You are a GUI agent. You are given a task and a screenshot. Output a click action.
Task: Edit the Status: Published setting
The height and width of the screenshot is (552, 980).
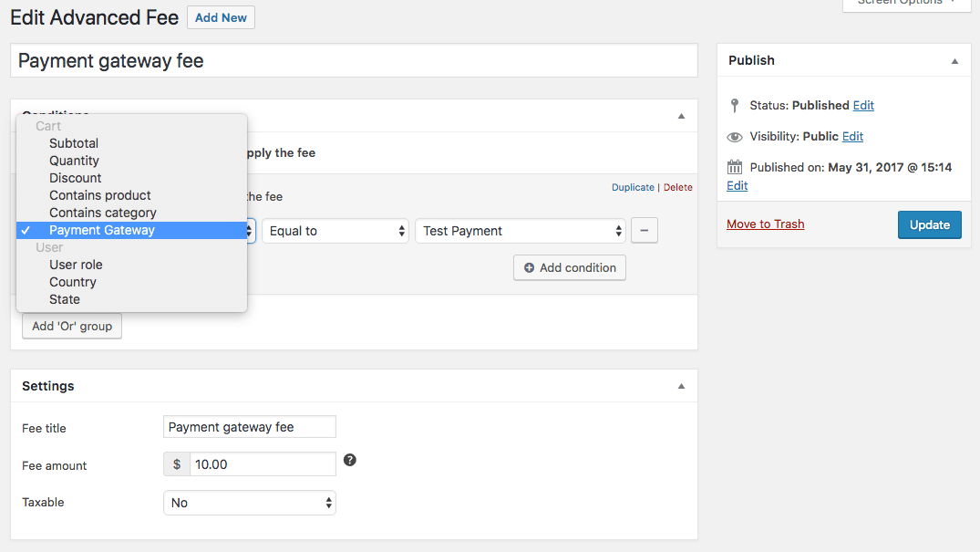[863, 105]
